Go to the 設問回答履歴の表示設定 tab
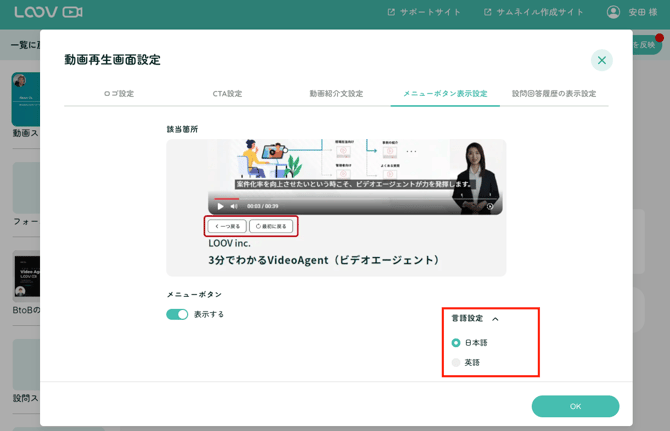Screen dimensions: 670x431 [x=554, y=94]
